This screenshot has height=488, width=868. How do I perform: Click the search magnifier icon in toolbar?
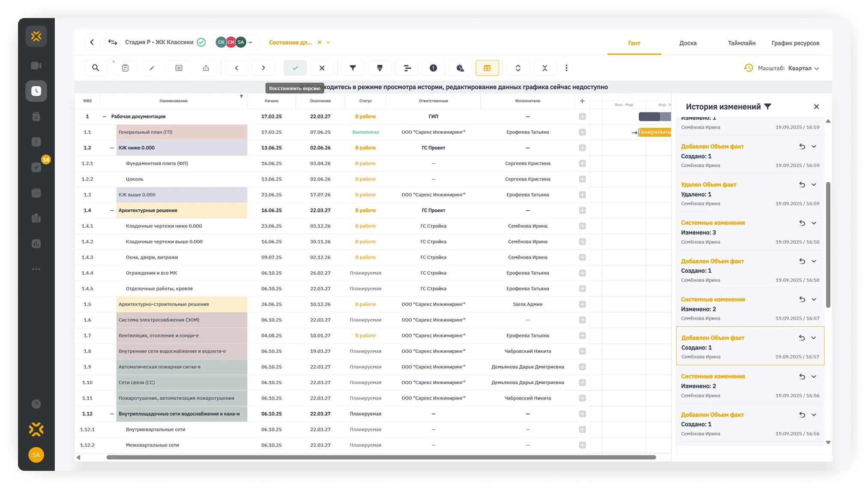click(x=96, y=68)
